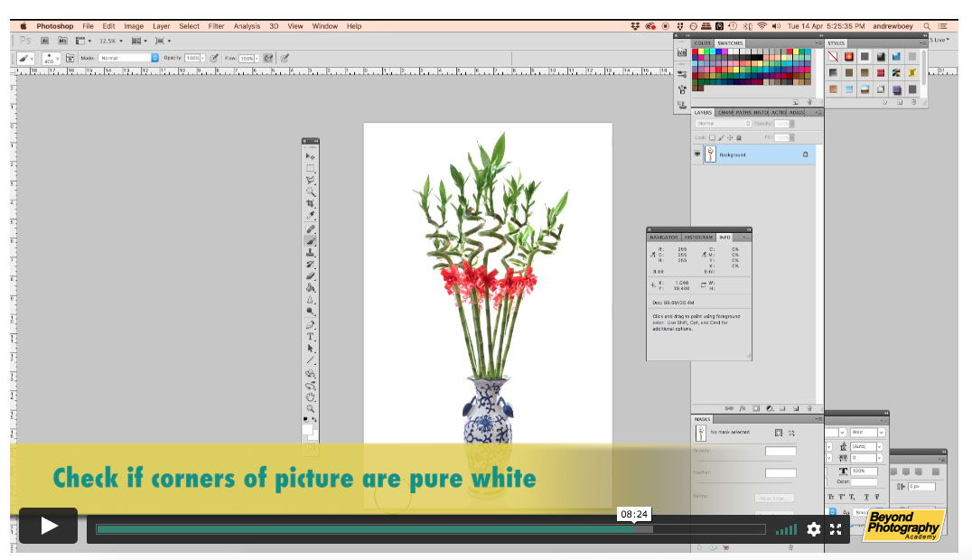Apply the default no-style thumbnail in Styles

coord(833,57)
